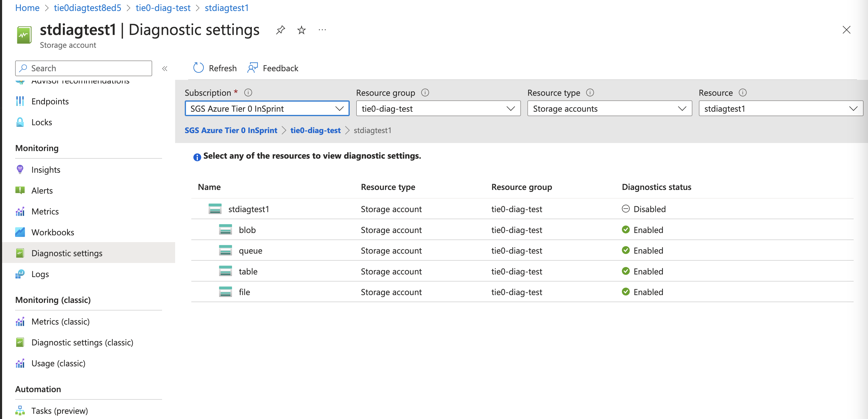The image size is (868, 419).
Task: Open the Resource dropdown showing stdiagtest1
Action: coord(781,109)
